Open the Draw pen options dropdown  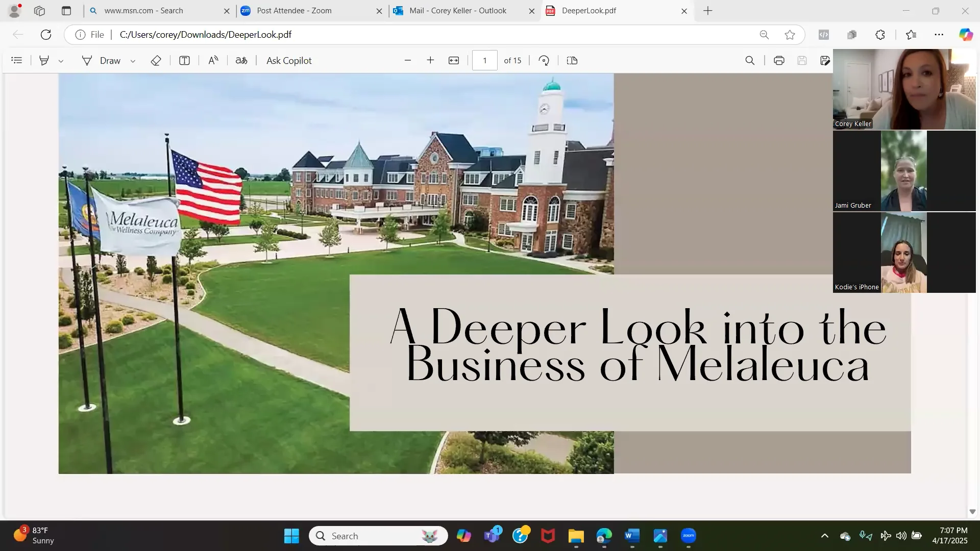pos(133,60)
